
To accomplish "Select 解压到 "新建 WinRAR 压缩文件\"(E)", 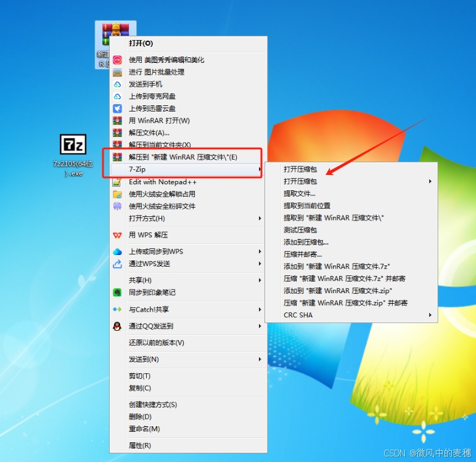I will click(188, 157).
